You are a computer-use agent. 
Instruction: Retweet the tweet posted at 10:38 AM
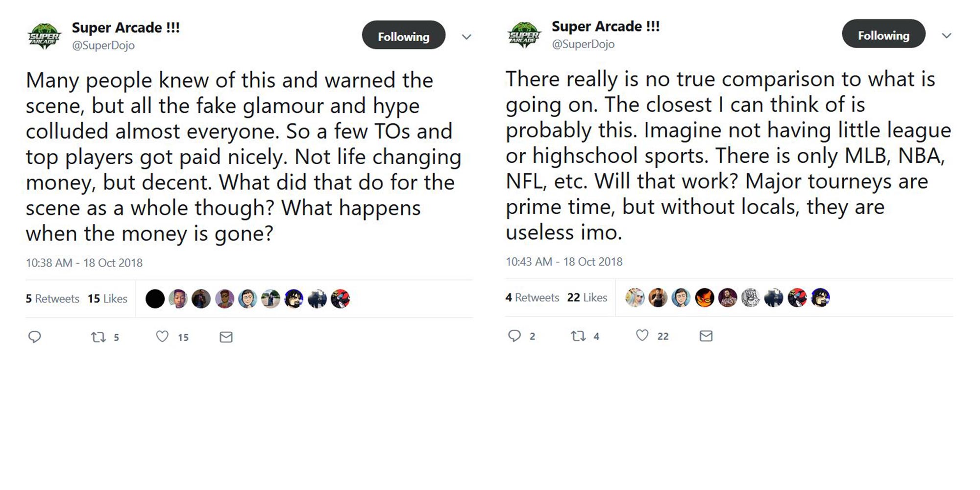coord(100,337)
